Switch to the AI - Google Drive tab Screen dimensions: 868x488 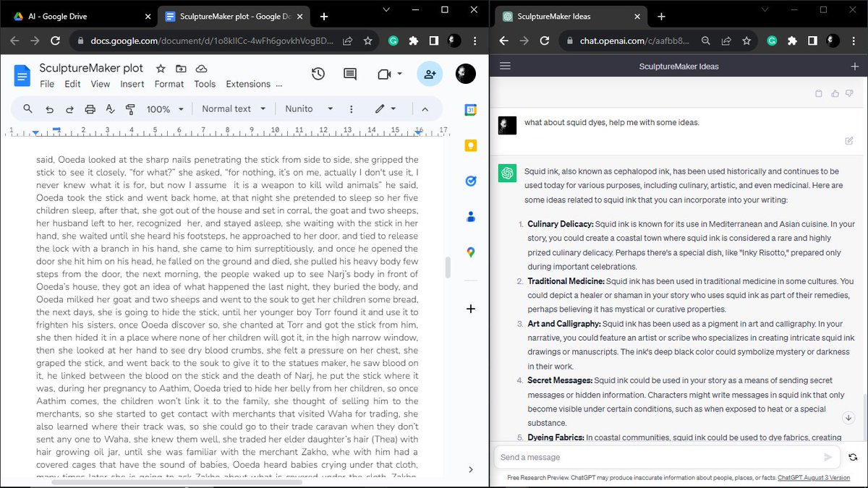(x=78, y=16)
